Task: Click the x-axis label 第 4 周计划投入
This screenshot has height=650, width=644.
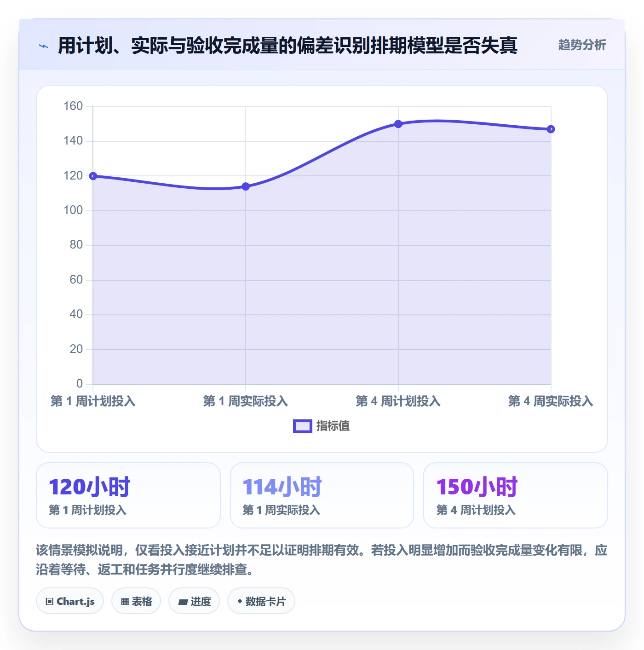Action: coord(398,401)
